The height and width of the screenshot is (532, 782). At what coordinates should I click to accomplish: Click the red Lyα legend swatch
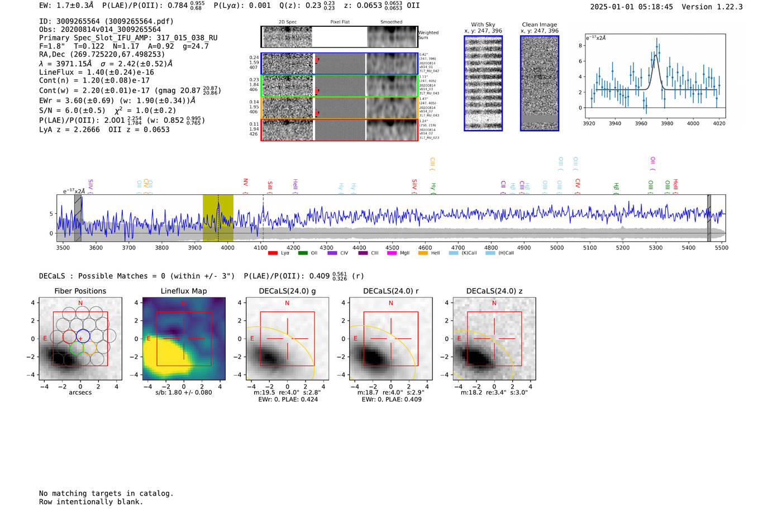[273, 253]
